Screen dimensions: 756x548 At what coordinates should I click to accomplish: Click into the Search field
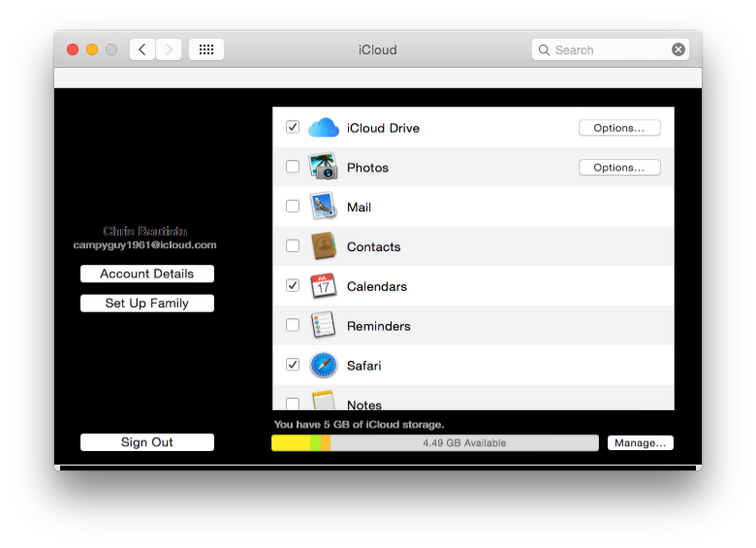(x=610, y=49)
